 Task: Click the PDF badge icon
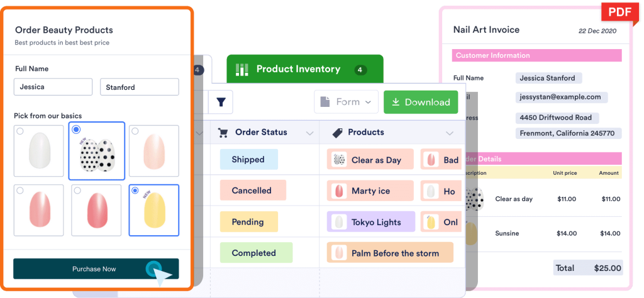click(619, 13)
